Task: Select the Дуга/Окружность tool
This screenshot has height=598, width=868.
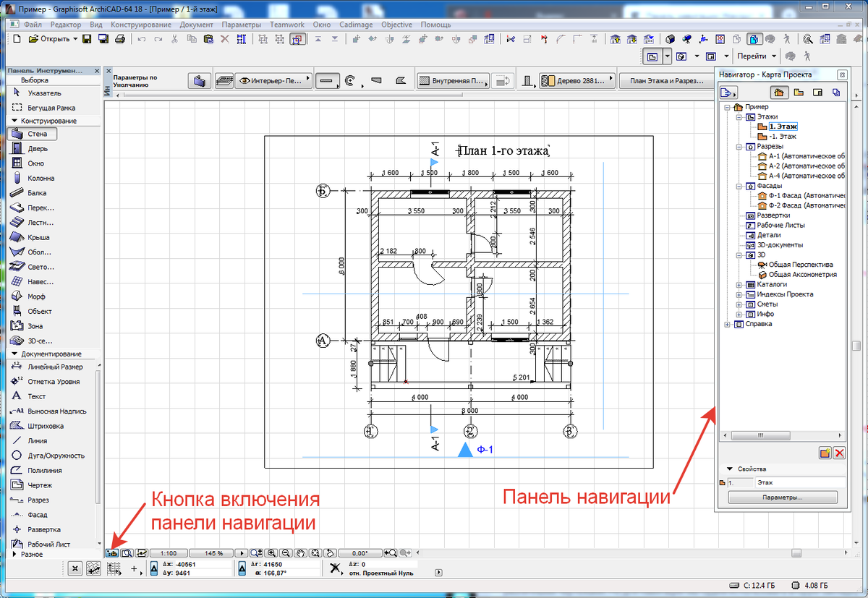Action: (x=48, y=456)
